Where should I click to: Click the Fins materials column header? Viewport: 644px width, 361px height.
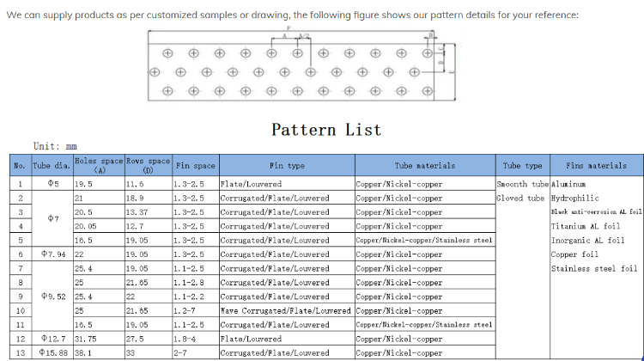(596, 166)
